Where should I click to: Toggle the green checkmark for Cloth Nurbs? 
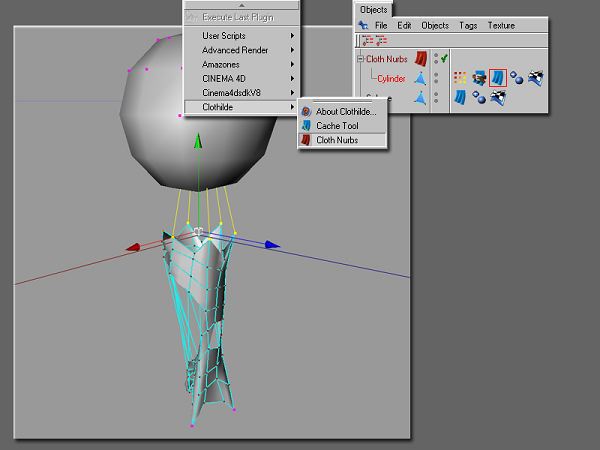[443, 59]
